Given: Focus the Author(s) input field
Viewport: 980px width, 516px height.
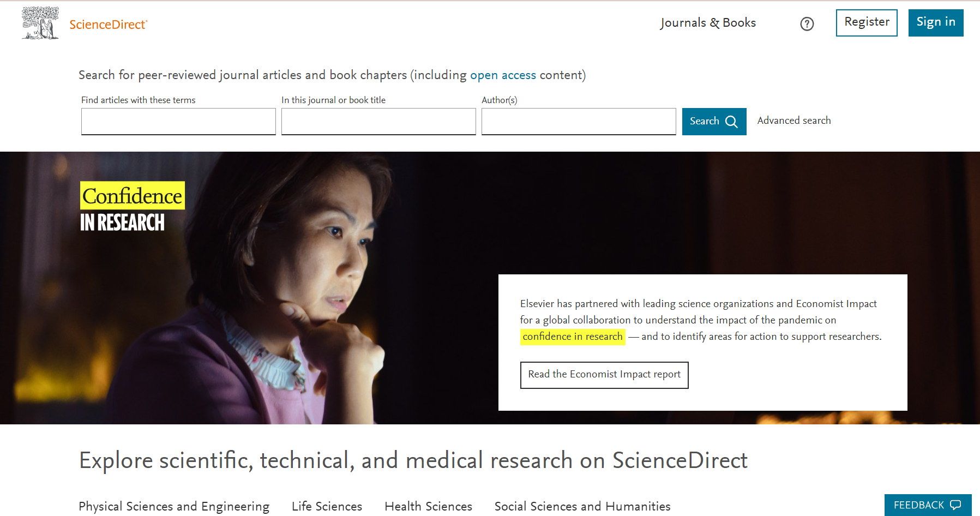Looking at the screenshot, I should pyautogui.click(x=579, y=121).
